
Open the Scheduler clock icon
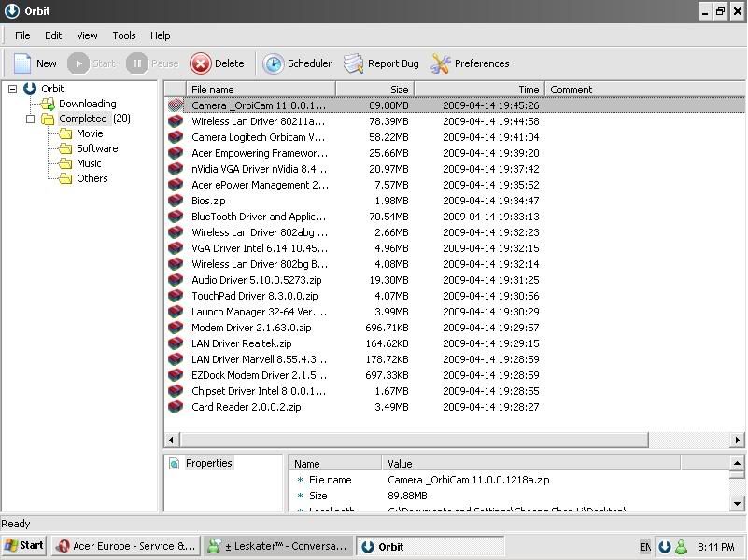pyautogui.click(x=274, y=63)
